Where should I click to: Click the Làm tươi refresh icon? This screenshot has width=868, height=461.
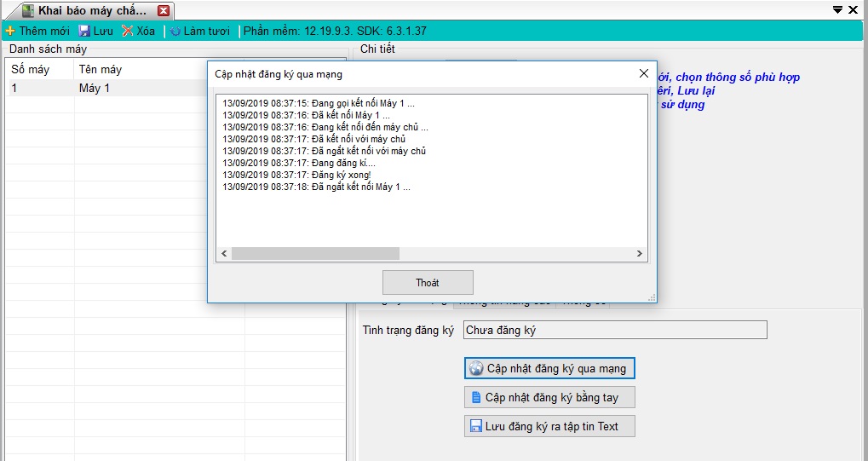(175, 31)
